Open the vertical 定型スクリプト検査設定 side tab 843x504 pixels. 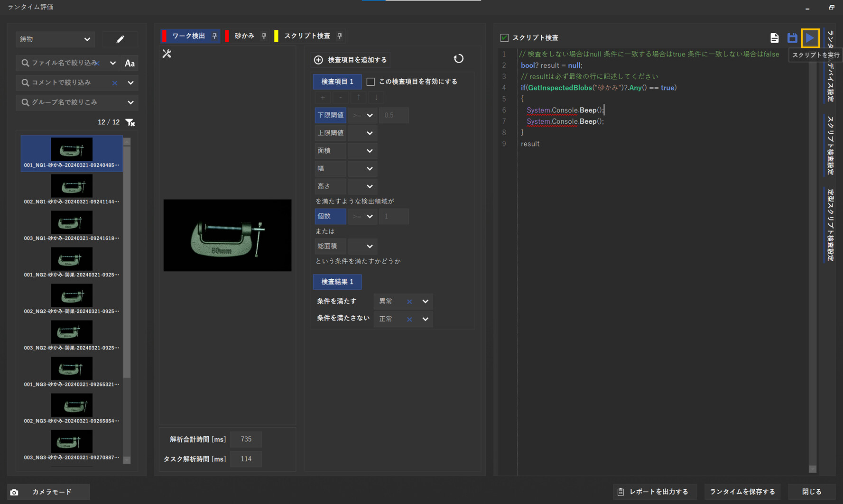[830, 225]
